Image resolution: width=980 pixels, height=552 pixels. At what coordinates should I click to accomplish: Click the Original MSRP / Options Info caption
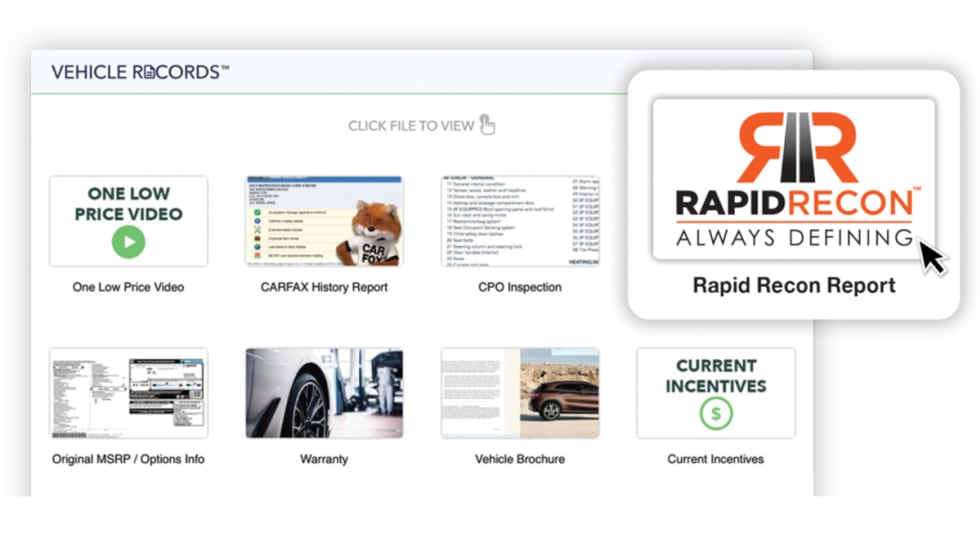[128, 459]
